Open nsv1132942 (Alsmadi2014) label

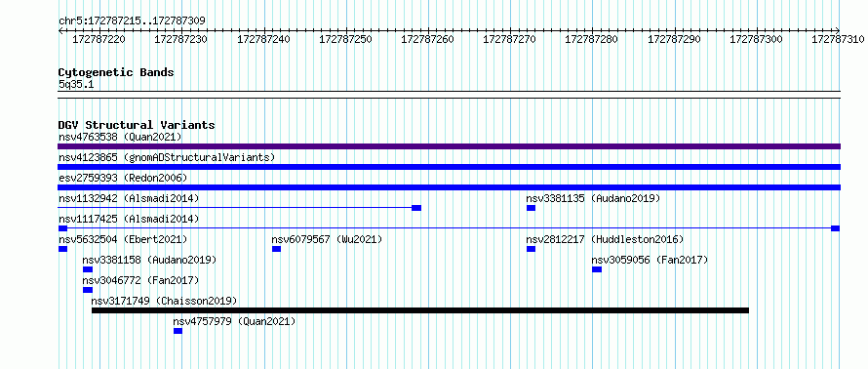click(x=129, y=198)
